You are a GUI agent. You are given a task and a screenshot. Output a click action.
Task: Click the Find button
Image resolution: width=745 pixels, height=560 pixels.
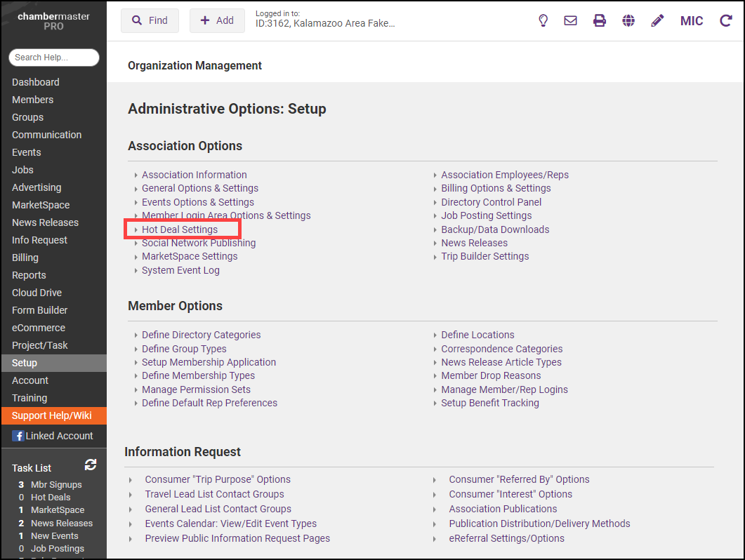tap(150, 21)
